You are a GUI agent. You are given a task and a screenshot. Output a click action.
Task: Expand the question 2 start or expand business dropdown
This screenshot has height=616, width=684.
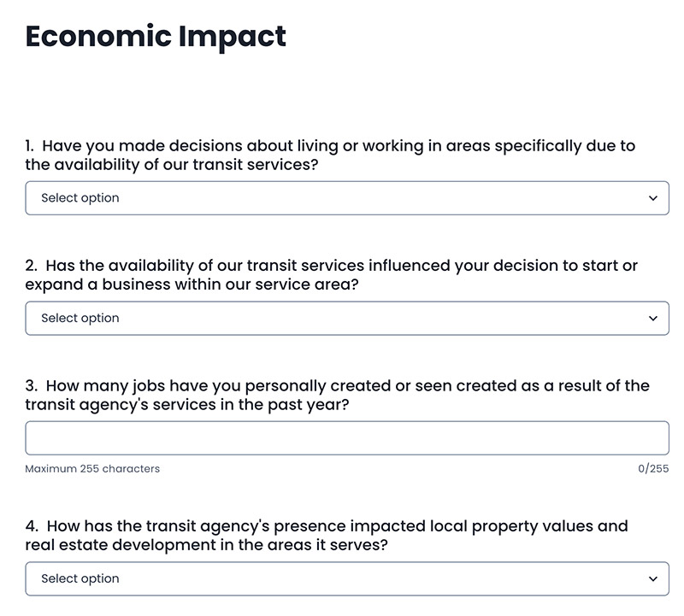[x=347, y=318]
